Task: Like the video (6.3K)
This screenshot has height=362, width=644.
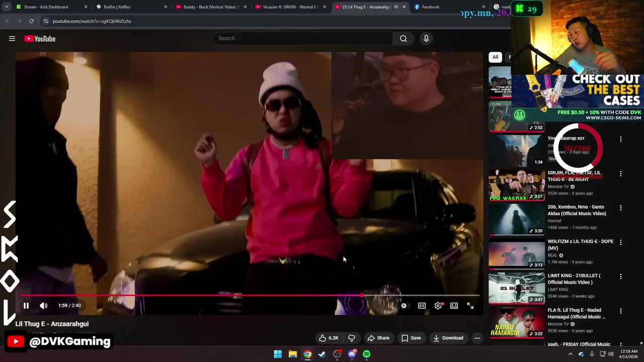Action: 328,338
